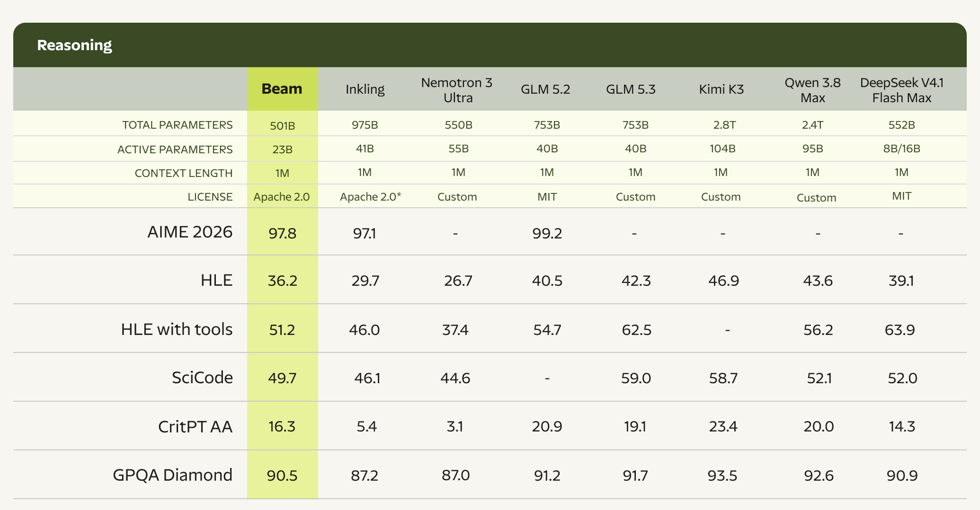The image size is (980, 510).
Task: Click the Reasoning table heading
Action: (x=74, y=45)
